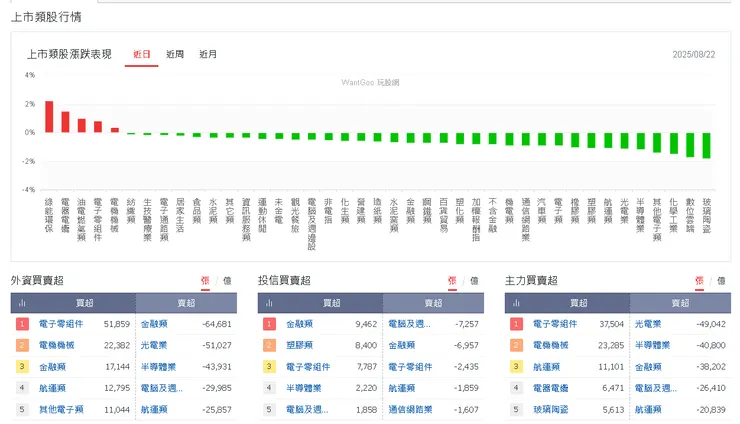This screenshot has width=740, height=424.
Task: Open 電器電纜 link in 主力 買超 column
Action: point(551,388)
